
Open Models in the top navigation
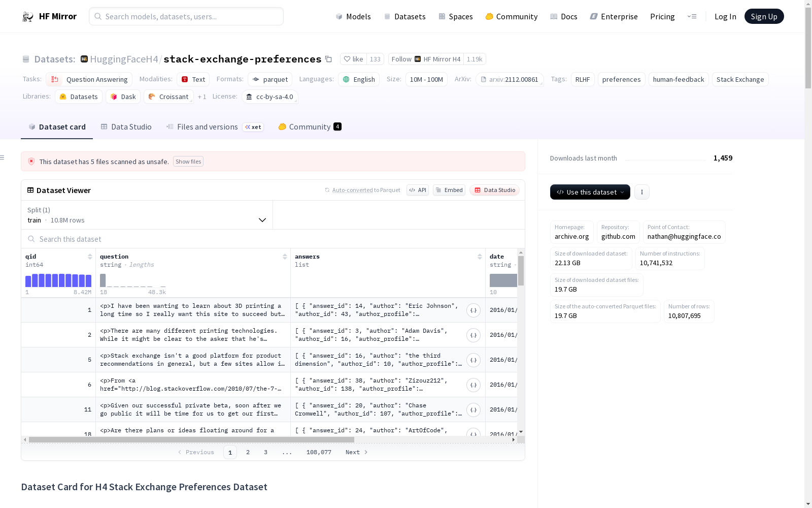pos(353,16)
